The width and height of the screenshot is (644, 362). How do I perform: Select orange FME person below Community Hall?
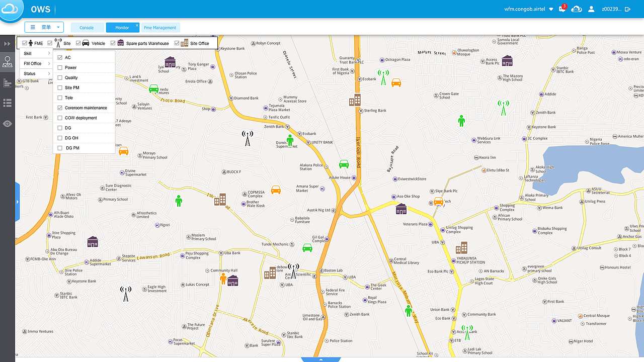tap(223, 279)
